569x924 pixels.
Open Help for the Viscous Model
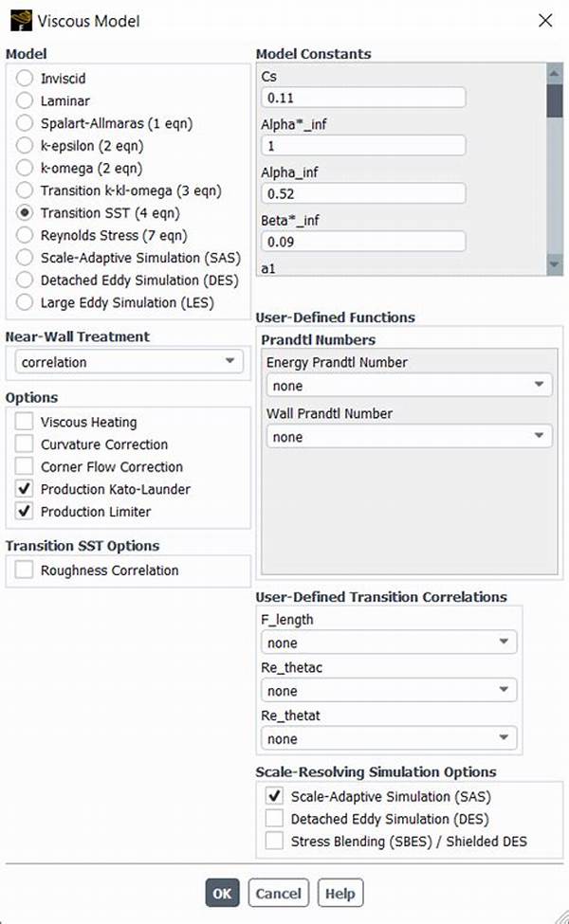(340, 894)
